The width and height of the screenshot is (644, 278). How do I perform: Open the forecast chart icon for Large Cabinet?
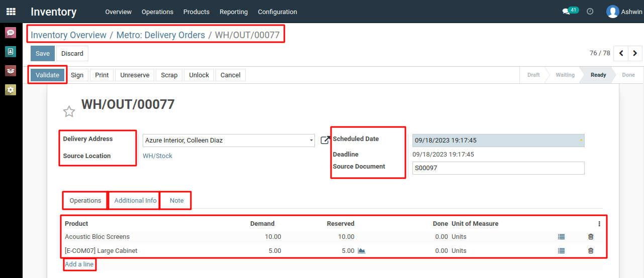[361, 250]
